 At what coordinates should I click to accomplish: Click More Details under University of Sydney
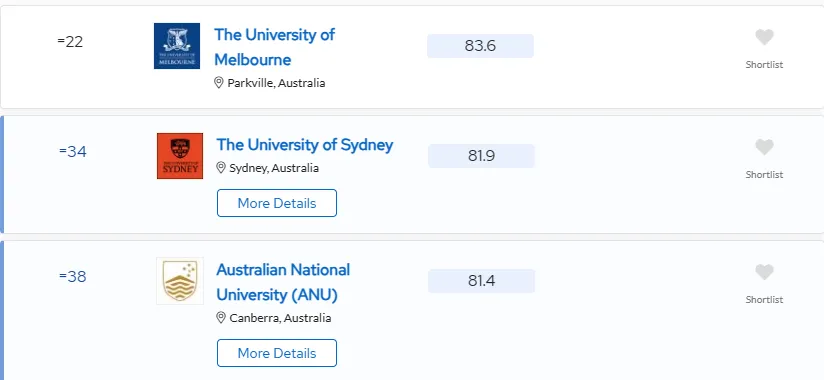277,203
